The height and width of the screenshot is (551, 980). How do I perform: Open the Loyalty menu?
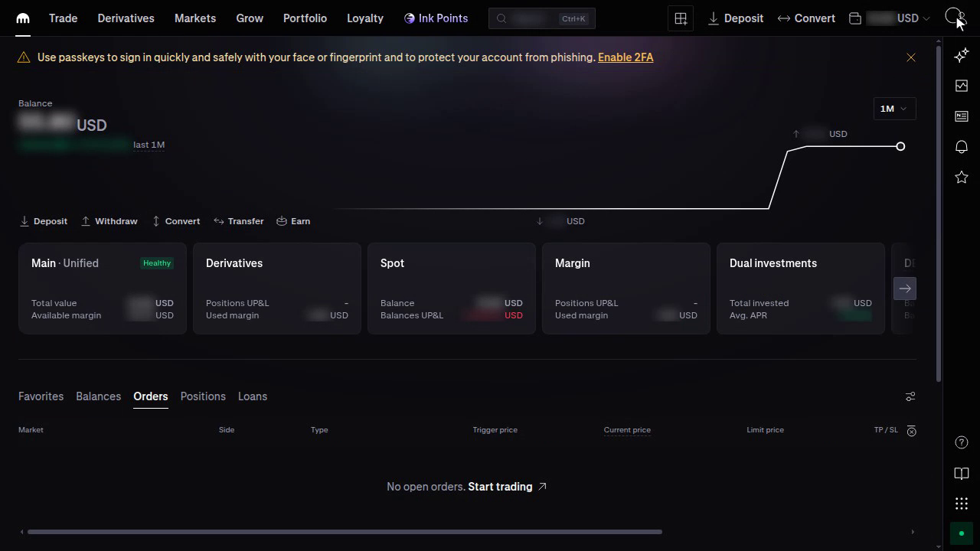tap(365, 18)
